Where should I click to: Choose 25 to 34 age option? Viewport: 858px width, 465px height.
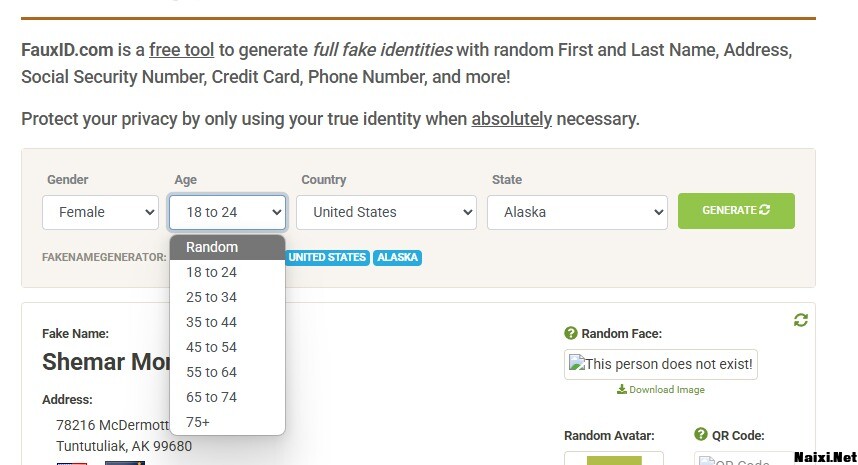(x=212, y=297)
